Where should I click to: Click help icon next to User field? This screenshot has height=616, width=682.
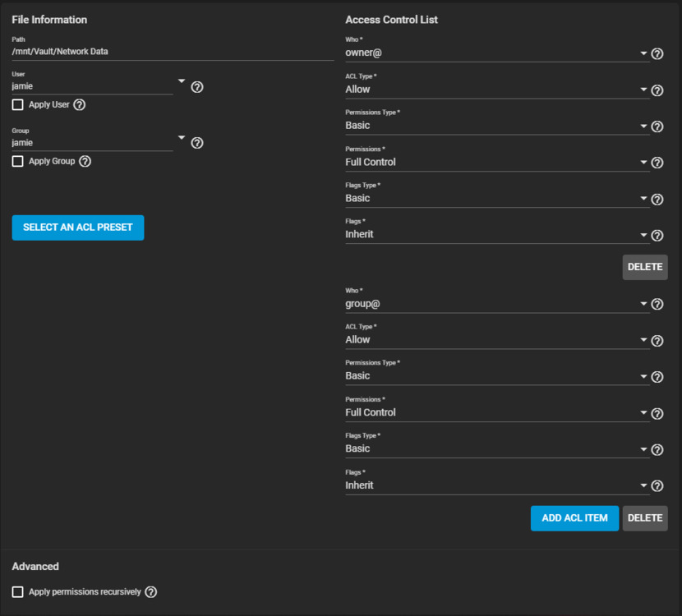click(x=197, y=86)
